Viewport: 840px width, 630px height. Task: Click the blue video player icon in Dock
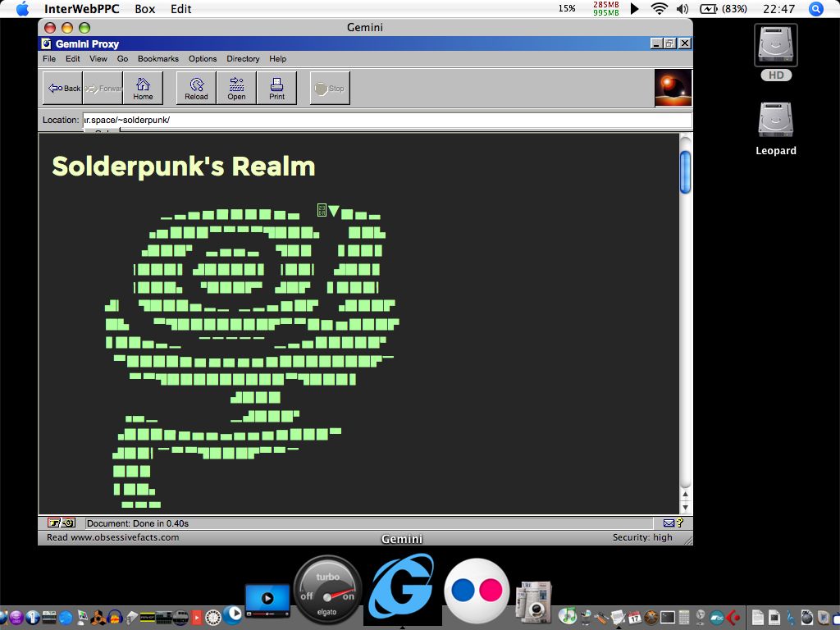point(267,601)
